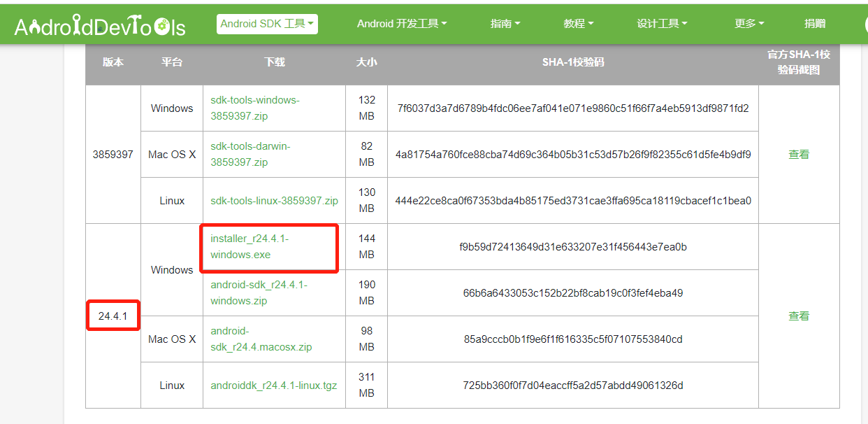Download sdk-tools-darwin-3859397.zip
The image size is (868, 424).
[x=250, y=155]
